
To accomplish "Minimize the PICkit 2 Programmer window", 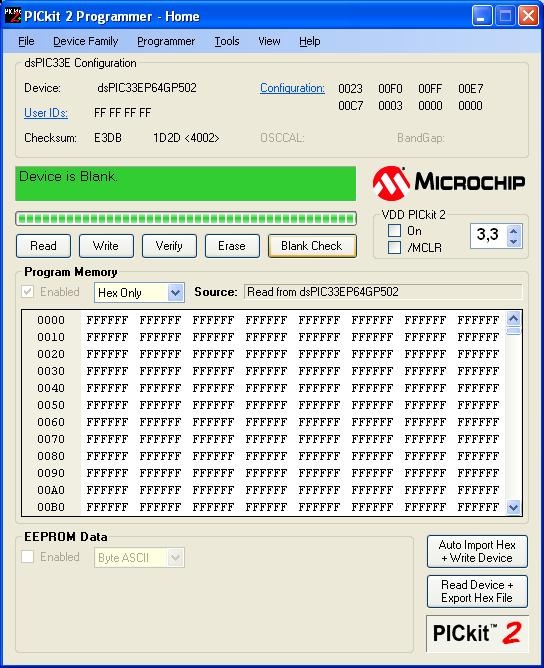I will (482, 16).
